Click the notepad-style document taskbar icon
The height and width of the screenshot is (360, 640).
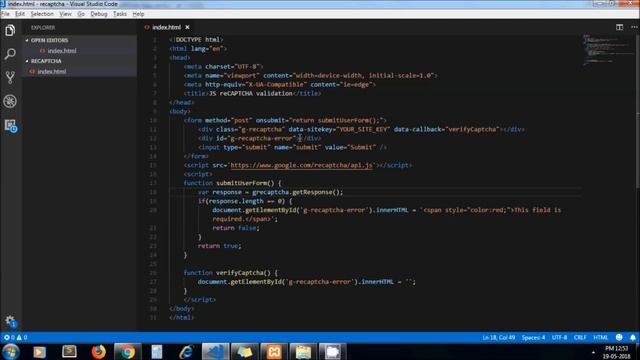pos(157,352)
